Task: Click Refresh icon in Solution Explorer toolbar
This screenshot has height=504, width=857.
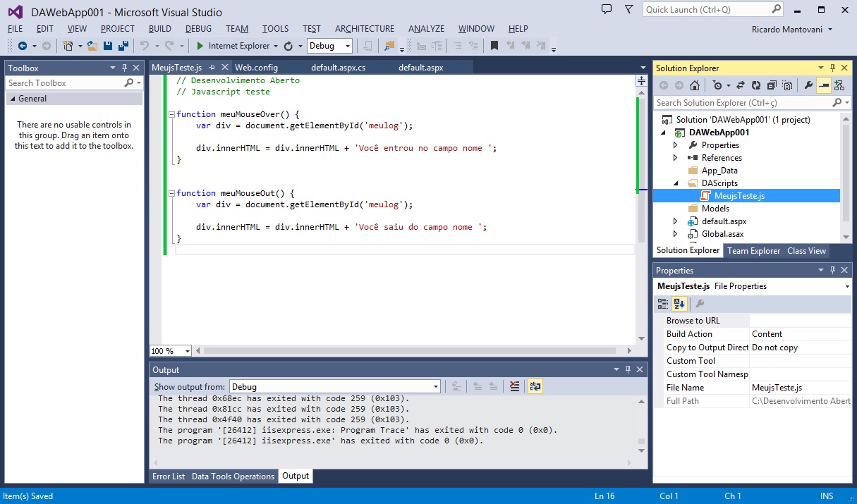Action: pos(756,85)
